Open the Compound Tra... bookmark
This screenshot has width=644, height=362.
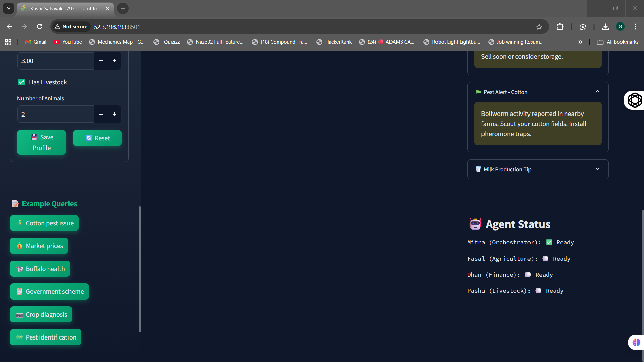pyautogui.click(x=280, y=42)
